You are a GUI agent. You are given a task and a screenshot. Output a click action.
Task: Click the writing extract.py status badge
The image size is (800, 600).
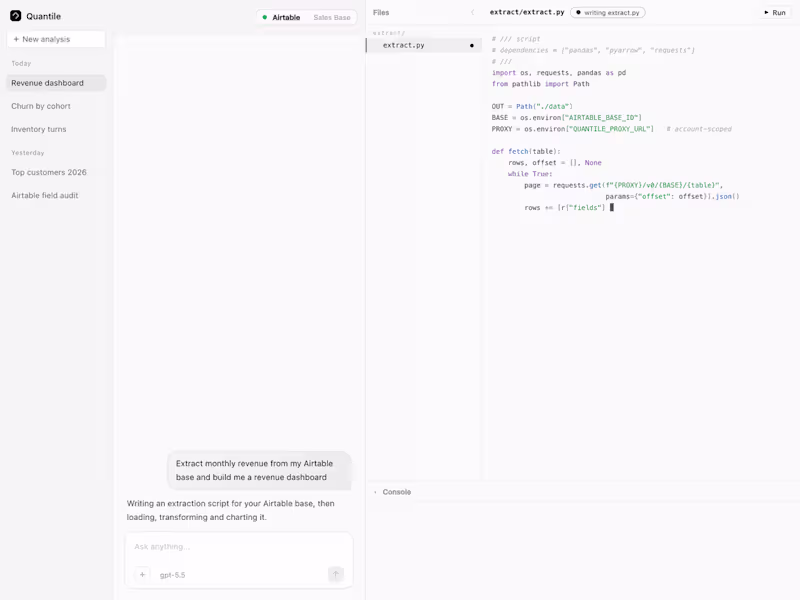tap(608, 12)
